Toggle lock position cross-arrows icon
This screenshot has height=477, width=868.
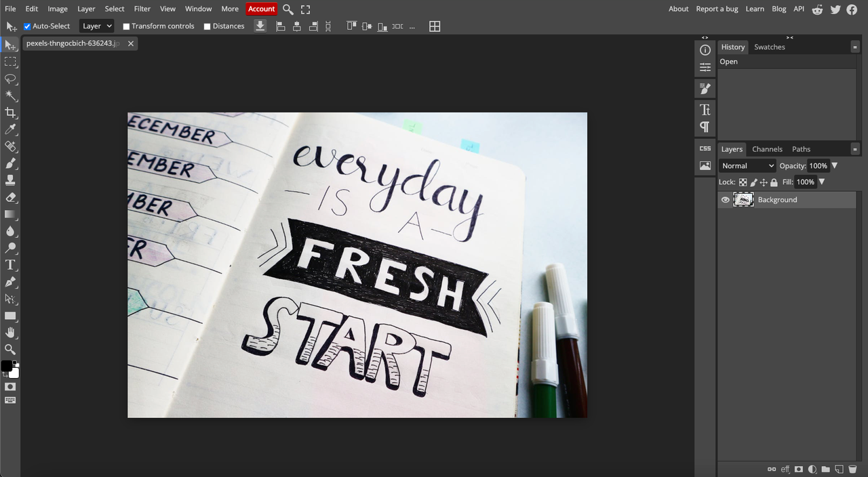pyautogui.click(x=764, y=182)
